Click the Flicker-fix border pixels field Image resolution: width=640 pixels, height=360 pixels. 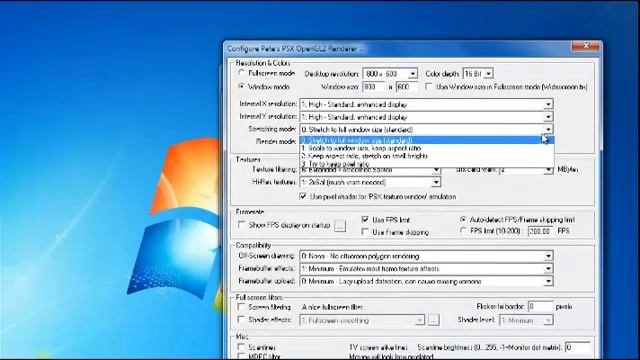(x=540, y=306)
